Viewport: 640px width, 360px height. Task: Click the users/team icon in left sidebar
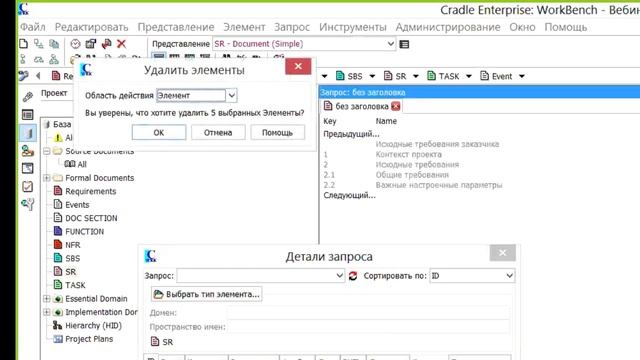[28, 151]
